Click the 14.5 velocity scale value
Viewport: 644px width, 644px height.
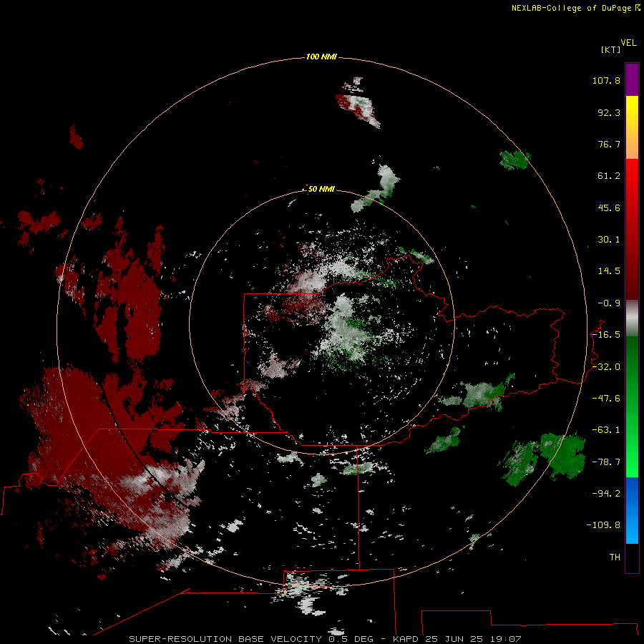click(x=609, y=271)
